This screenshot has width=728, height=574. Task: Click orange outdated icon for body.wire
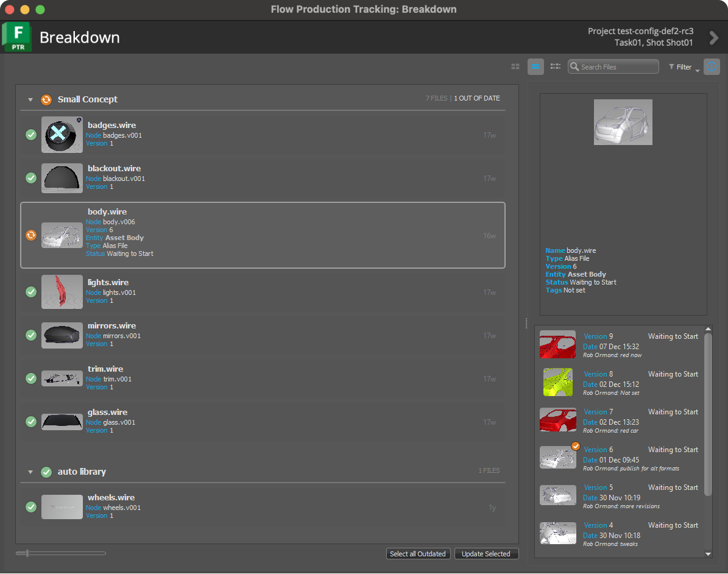(31, 235)
